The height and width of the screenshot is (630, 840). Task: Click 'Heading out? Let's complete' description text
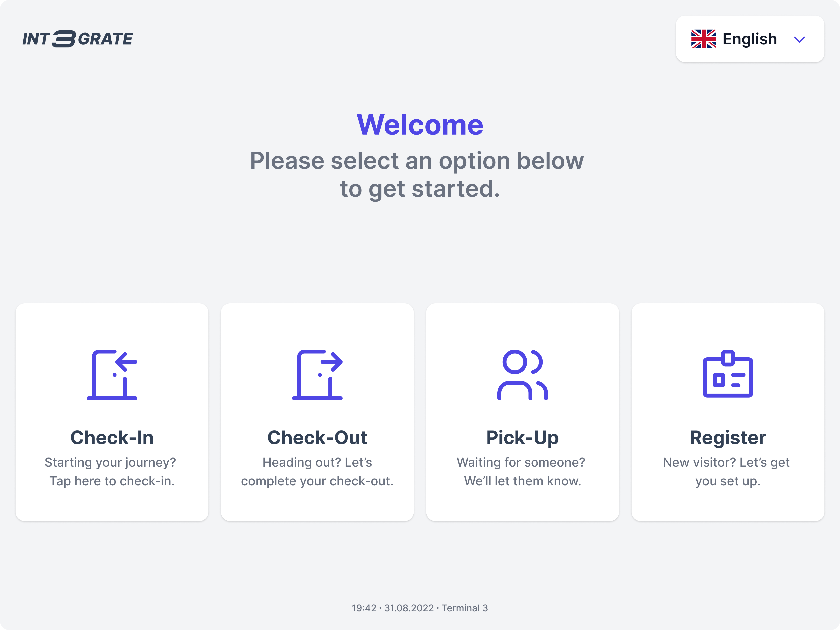tap(317, 472)
